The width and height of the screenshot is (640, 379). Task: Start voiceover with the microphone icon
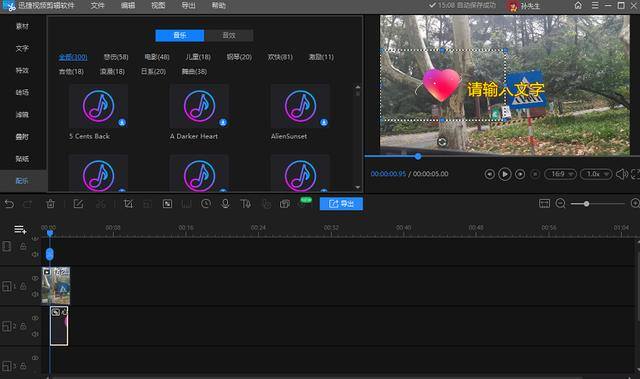click(x=225, y=204)
